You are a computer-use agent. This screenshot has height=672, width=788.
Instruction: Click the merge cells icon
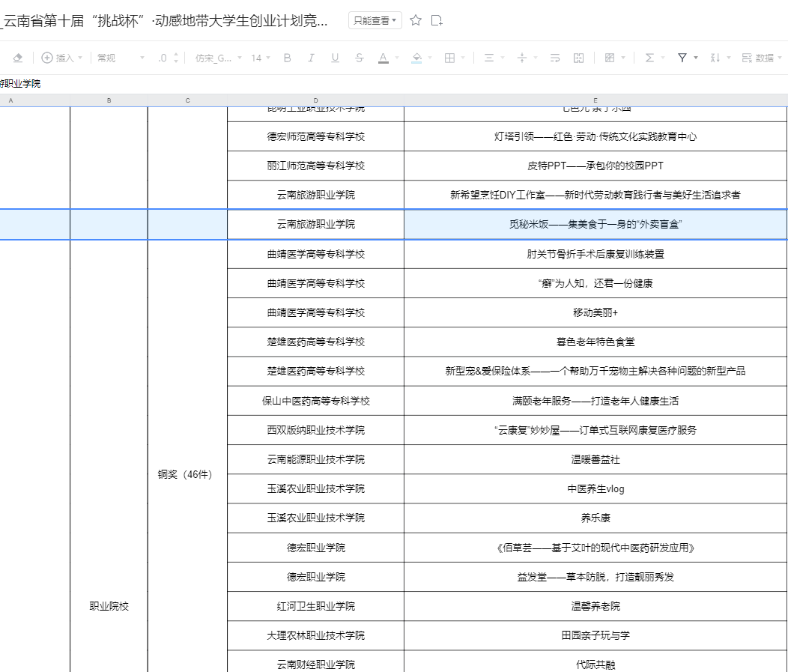coord(578,58)
